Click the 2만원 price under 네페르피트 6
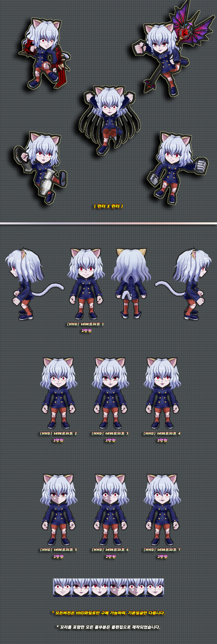The height and width of the screenshot is (644, 217). tap(111, 557)
